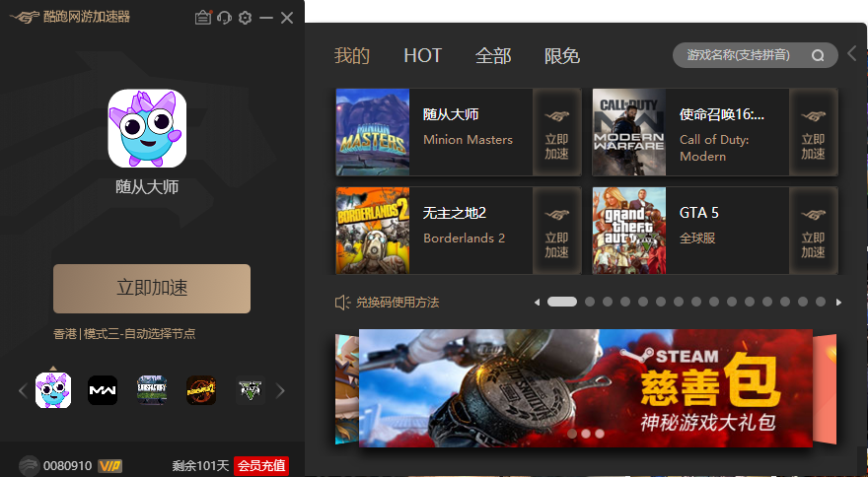Open Borderlands 2 game thumbnail
The height and width of the screenshot is (477, 868).
coord(373,231)
